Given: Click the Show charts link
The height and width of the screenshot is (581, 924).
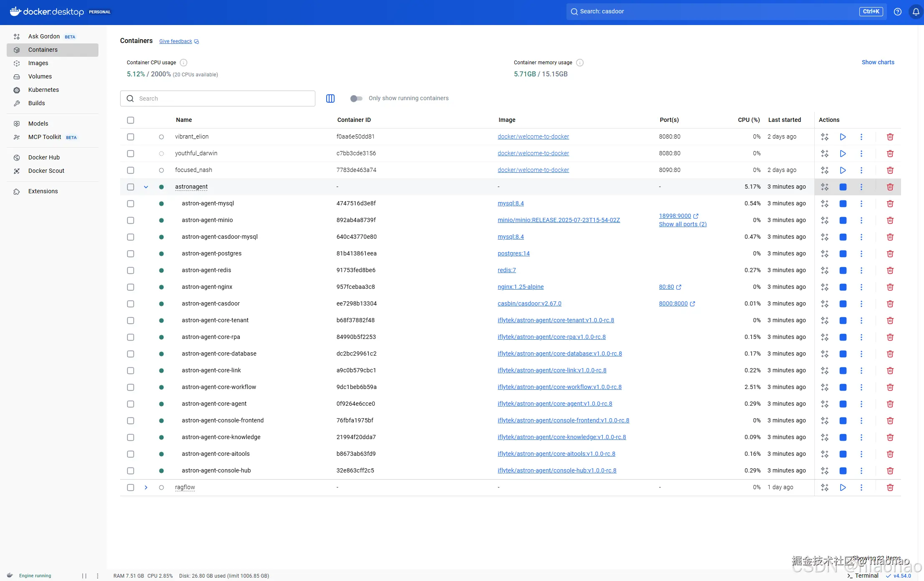Looking at the screenshot, I should (x=878, y=62).
